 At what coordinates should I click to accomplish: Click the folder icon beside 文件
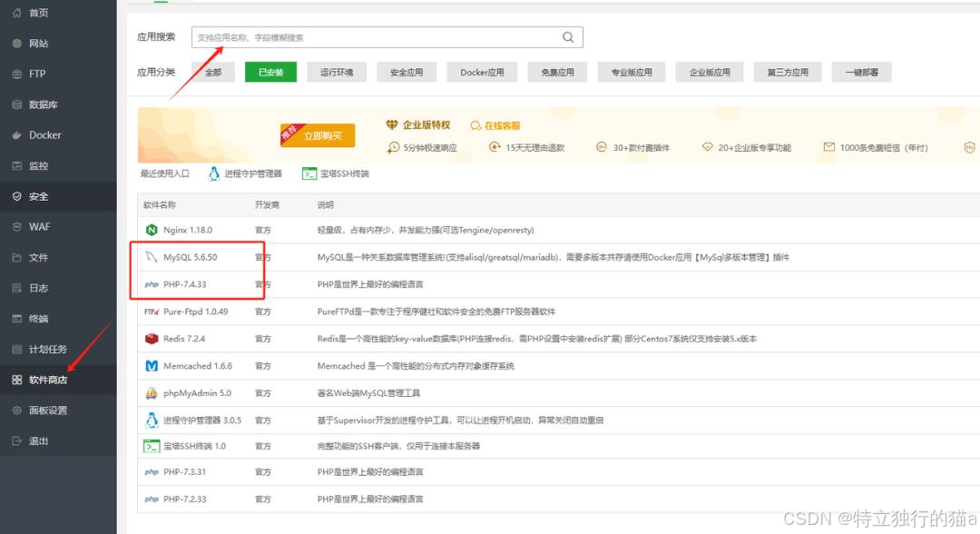17,258
